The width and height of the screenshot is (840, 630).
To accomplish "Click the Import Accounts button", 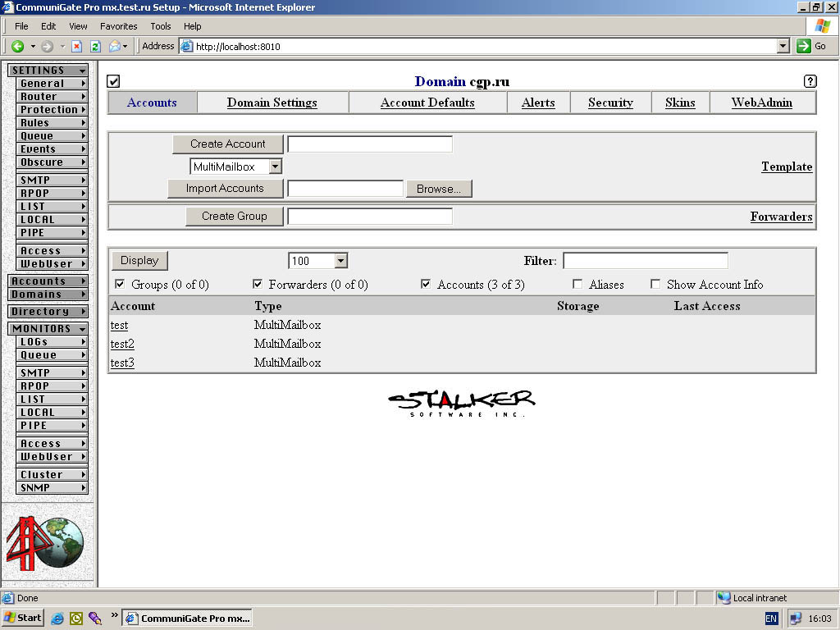I will tap(225, 189).
